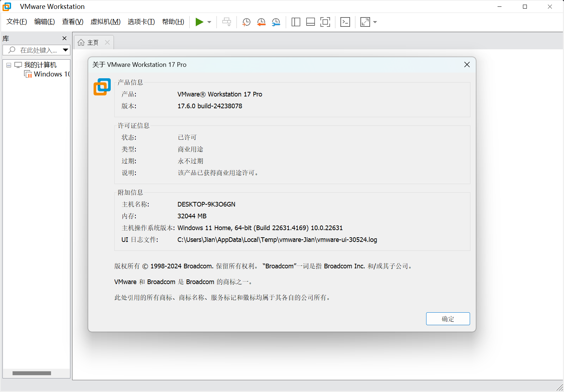Click the library horizontal scrollbar

32,373
